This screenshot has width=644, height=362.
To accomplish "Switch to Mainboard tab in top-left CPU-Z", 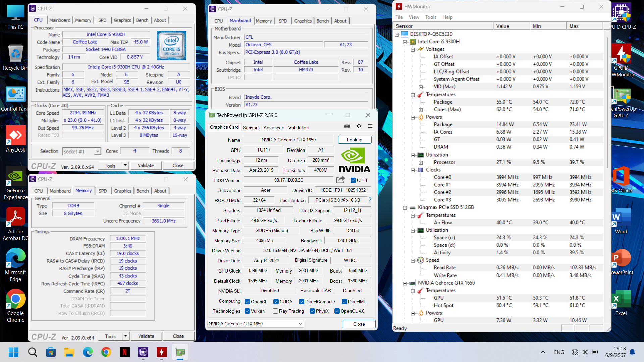I will click(x=60, y=20).
